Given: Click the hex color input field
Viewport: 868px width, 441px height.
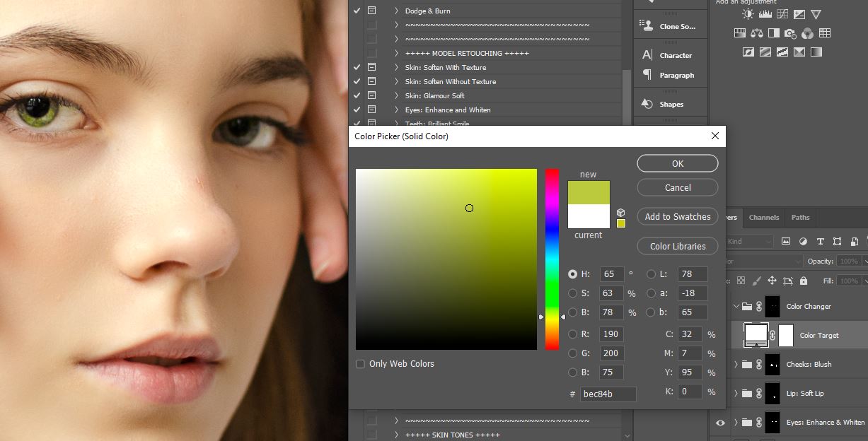Looking at the screenshot, I should tap(608, 394).
